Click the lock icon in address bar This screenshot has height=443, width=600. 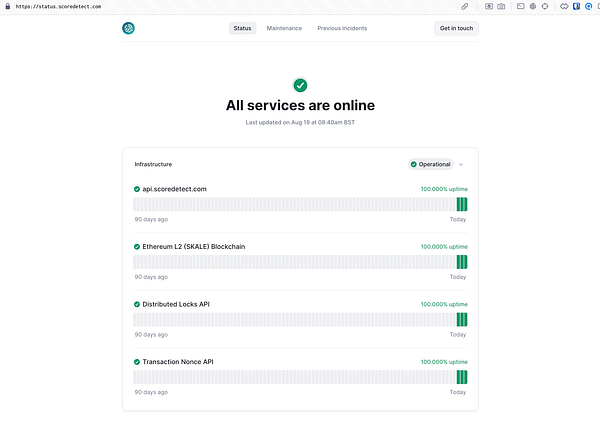(8, 6)
